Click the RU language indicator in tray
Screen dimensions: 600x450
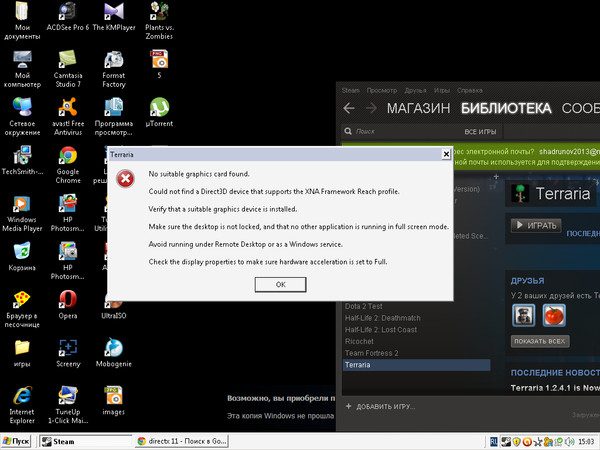coord(494,442)
